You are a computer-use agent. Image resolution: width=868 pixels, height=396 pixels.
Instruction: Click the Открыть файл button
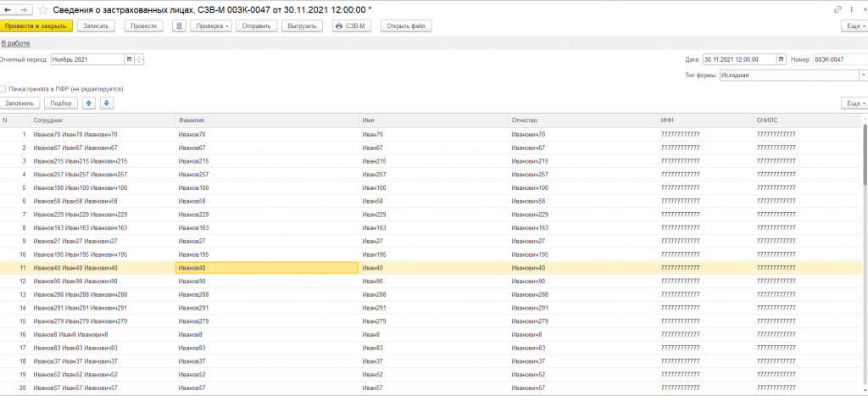pos(406,26)
